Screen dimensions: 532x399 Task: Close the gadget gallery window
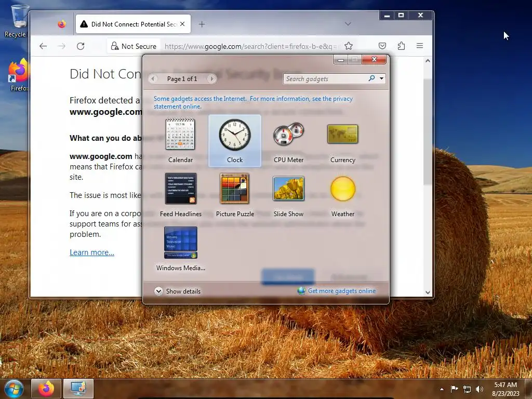coord(374,59)
